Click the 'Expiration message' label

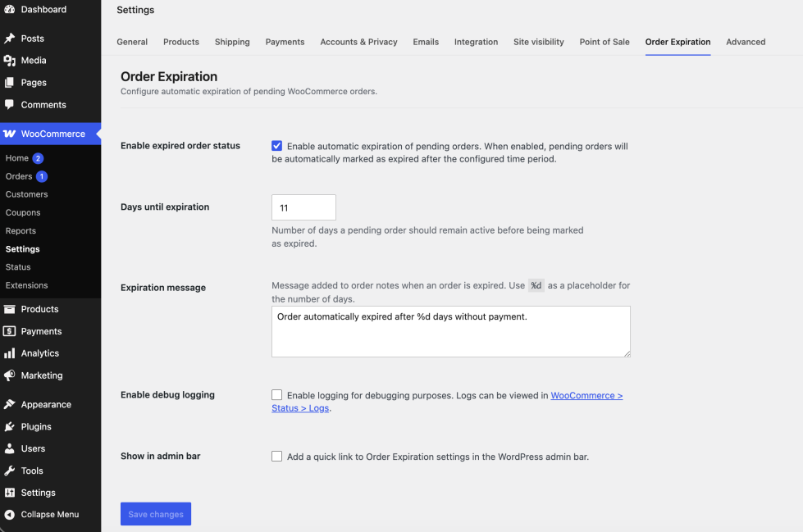pos(163,288)
